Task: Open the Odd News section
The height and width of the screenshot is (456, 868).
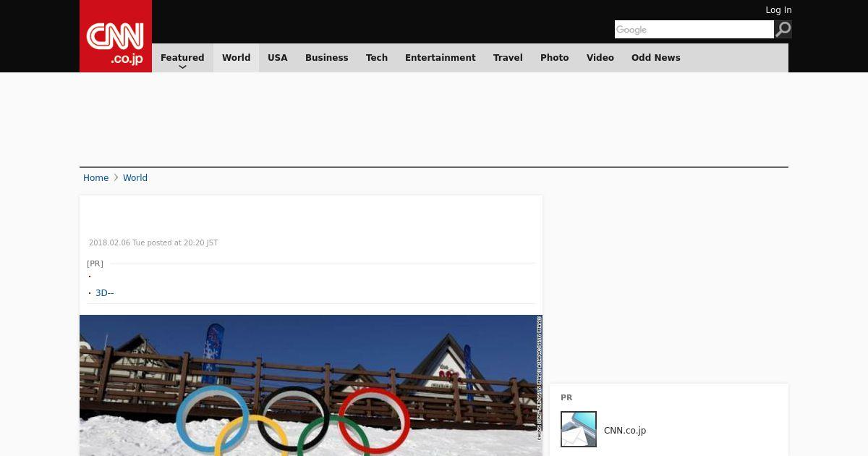Action: 656,58
